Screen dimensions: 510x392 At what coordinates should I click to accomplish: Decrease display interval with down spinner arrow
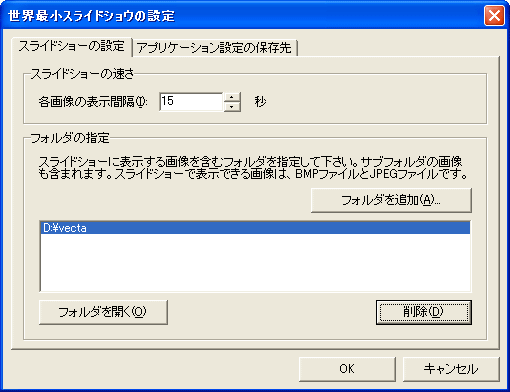(232, 107)
